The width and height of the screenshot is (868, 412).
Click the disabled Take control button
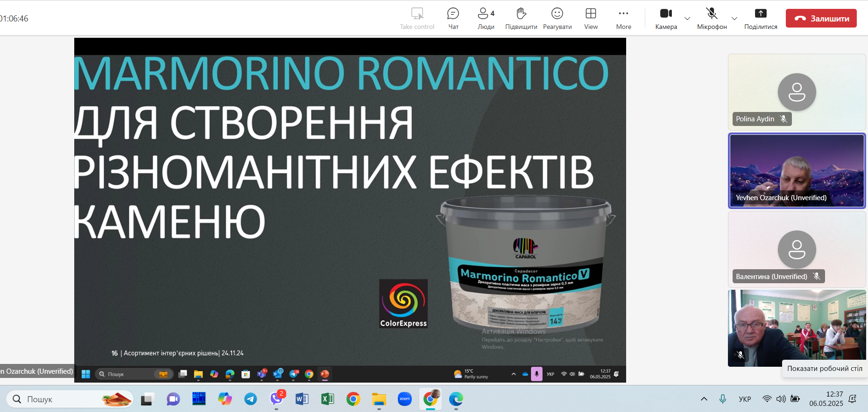point(417,19)
